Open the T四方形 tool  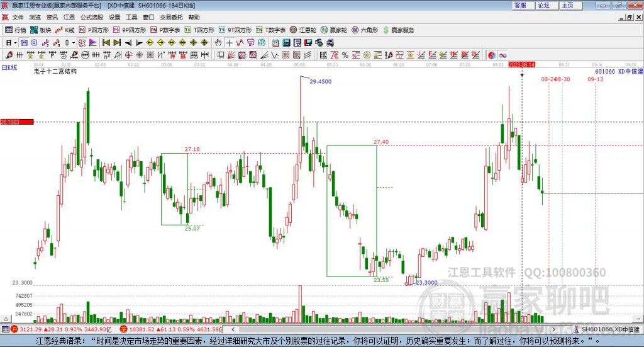(199, 30)
